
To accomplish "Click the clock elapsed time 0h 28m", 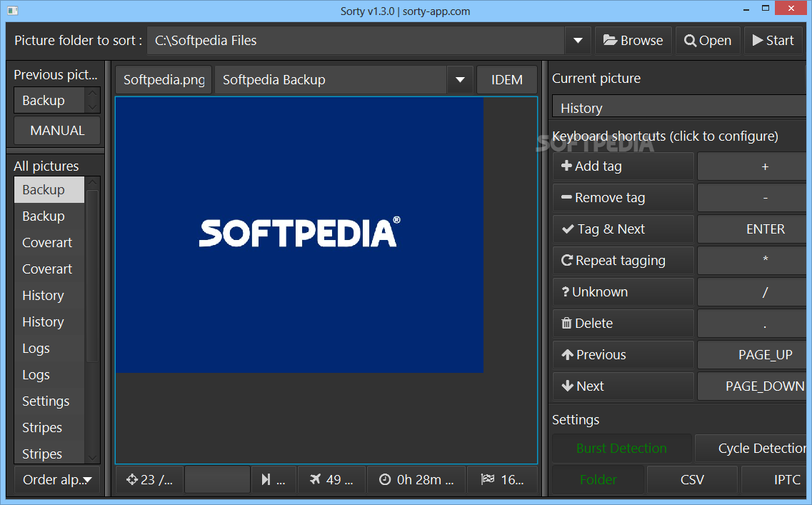I will coord(416,479).
